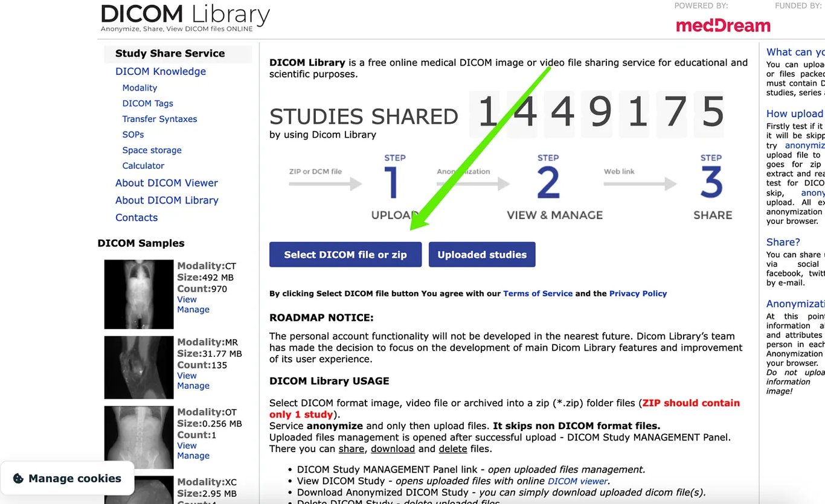Open the DICOM Knowledge section
This screenshot has height=504, width=825.
tap(161, 71)
